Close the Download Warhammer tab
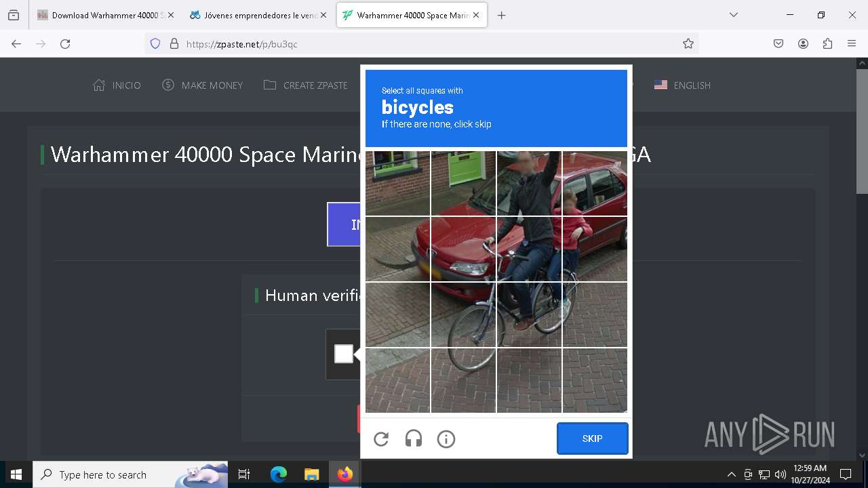This screenshot has width=868, height=488. pos(171,15)
